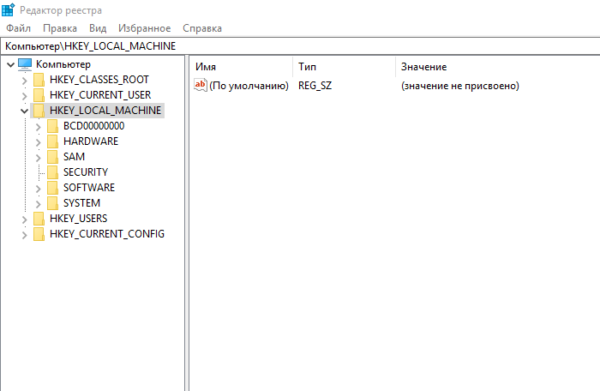Screen dimensions: 600x391
Task: Click the HKEY_CURRENT_USER folder icon
Action: coord(39,95)
